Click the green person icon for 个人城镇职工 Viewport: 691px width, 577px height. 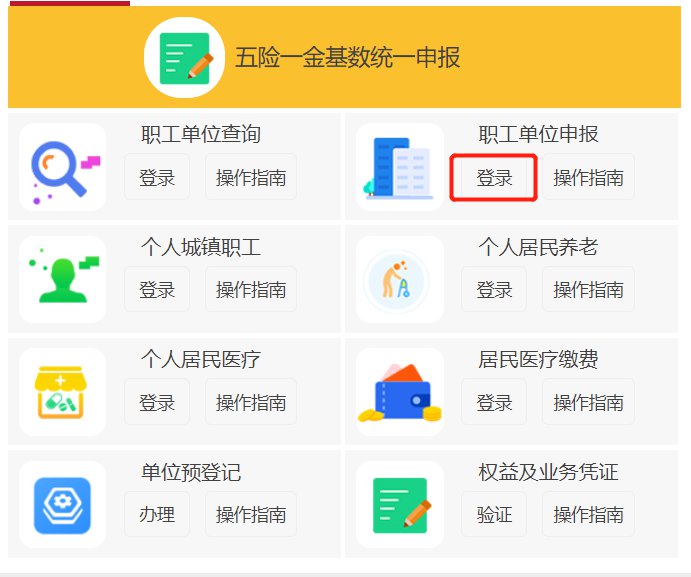[x=63, y=279]
